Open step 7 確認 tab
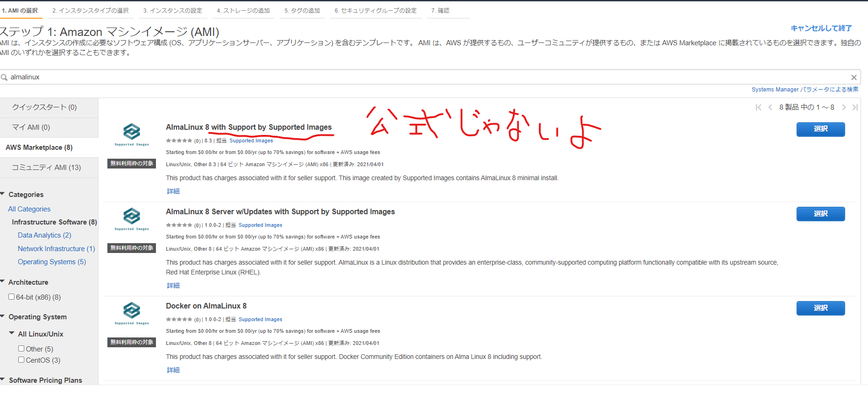Viewport: 868px width, 393px height. pyautogui.click(x=440, y=11)
